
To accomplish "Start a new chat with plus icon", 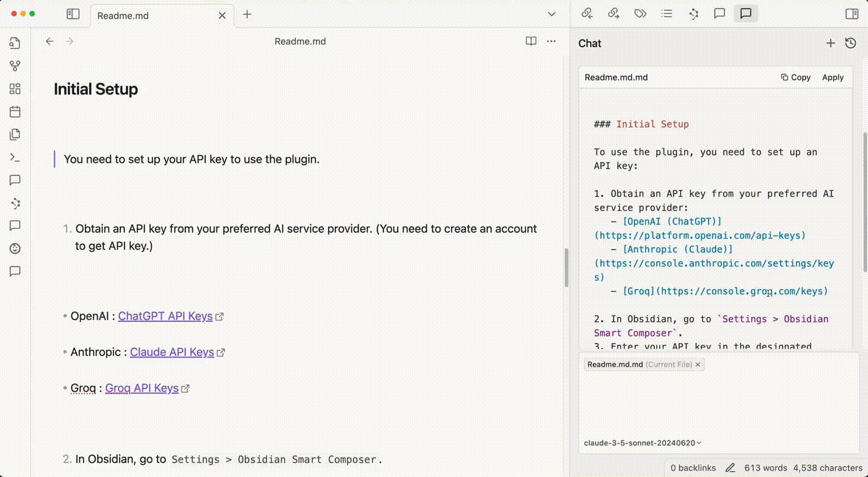I will (830, 43).
